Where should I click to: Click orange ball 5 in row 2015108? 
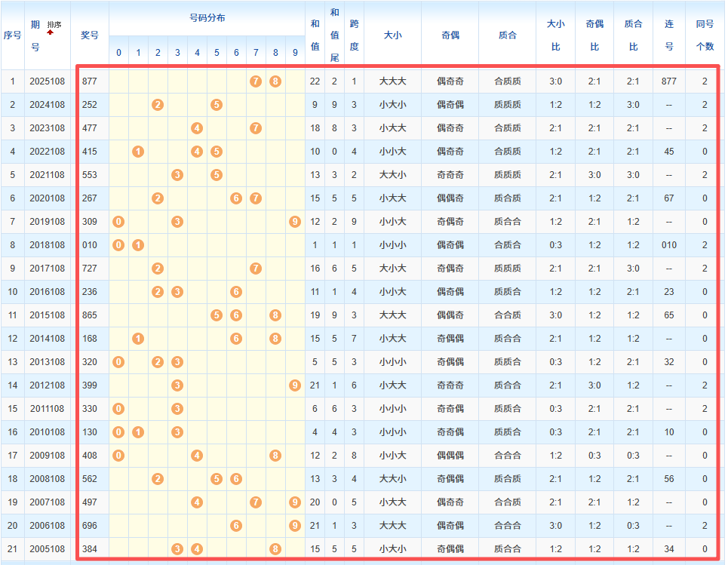coord(217,315)
